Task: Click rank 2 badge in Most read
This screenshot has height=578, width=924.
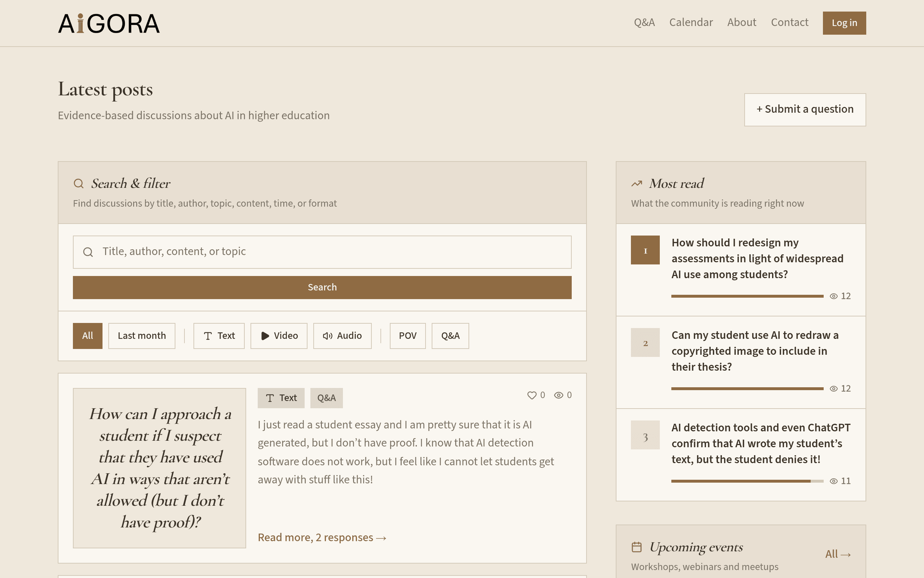Action: coord(645,342)
